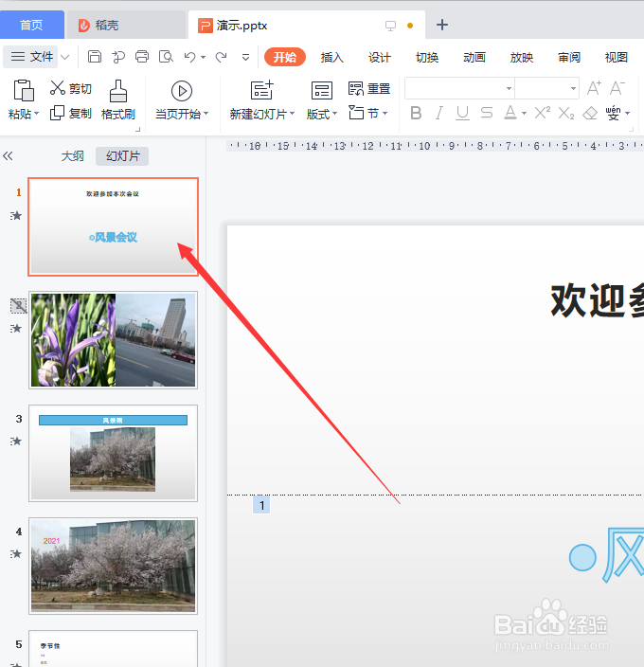Click the presentation monitor icon in file tab
Image resolution: width=644 pixels, height=667 pixels.
point(390,26)
